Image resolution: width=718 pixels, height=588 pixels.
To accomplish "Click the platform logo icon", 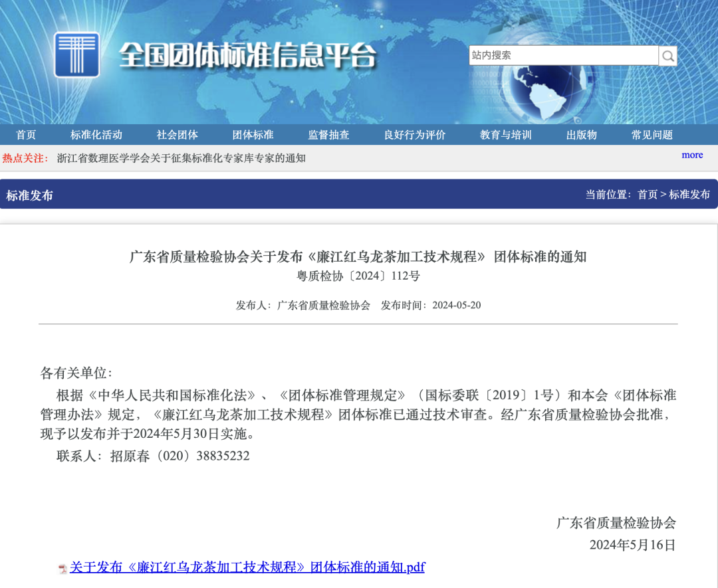I will [x=77, y=54].
